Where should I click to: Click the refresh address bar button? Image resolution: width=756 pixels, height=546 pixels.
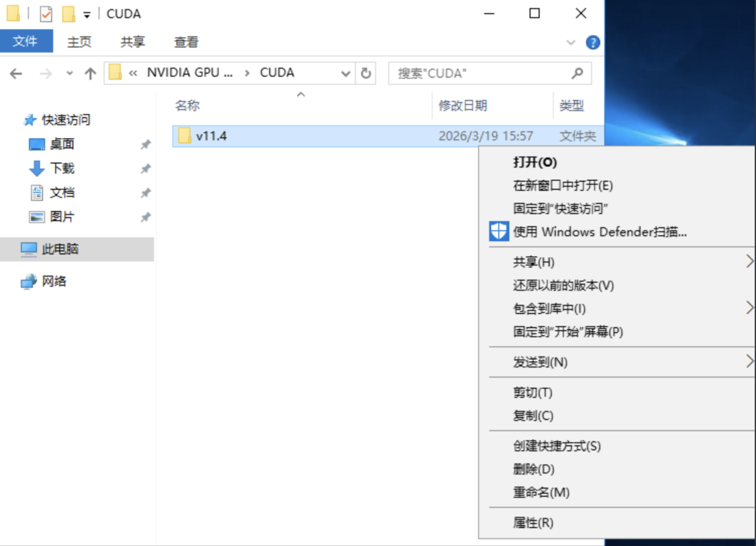point(366,73)
